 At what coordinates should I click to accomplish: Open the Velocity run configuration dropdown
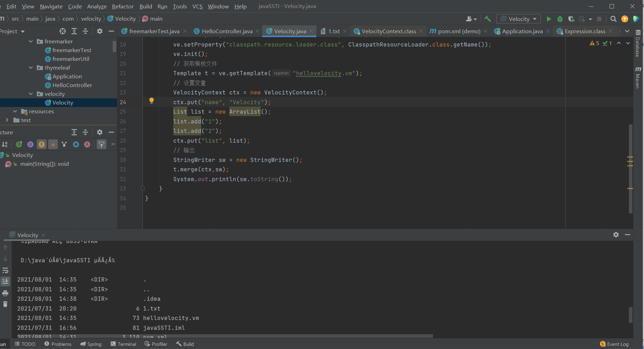pos(519,19)
